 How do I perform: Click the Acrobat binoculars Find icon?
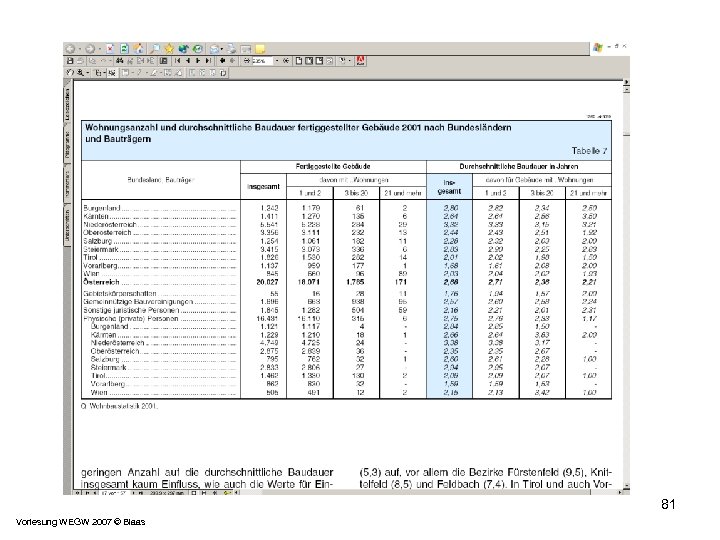(120, 61)
